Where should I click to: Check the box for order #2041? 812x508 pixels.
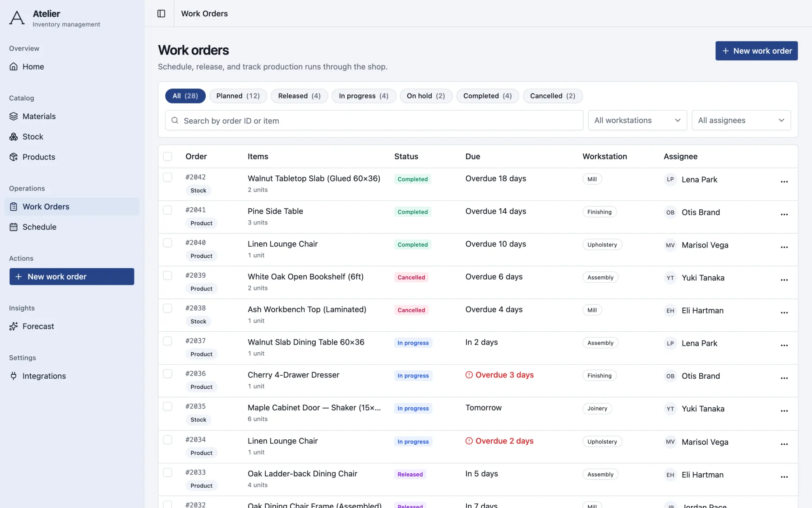(x=167, y=210)
